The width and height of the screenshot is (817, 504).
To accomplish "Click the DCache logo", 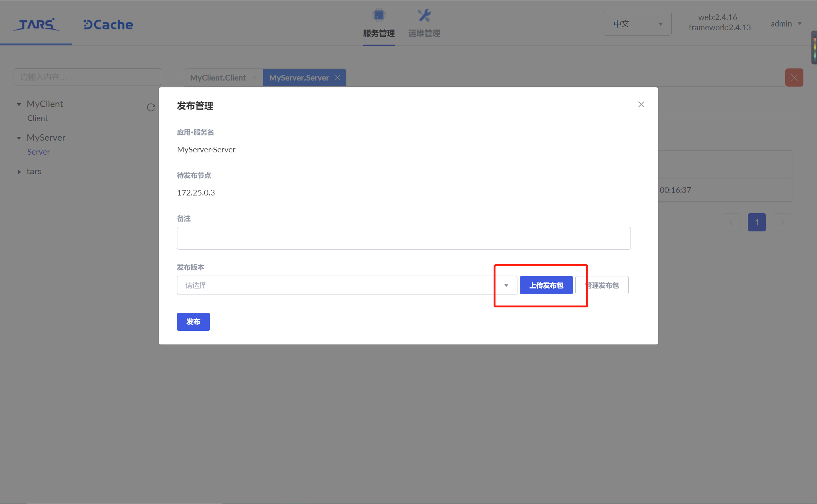I will pyautogui.click(x=107, y=24).
